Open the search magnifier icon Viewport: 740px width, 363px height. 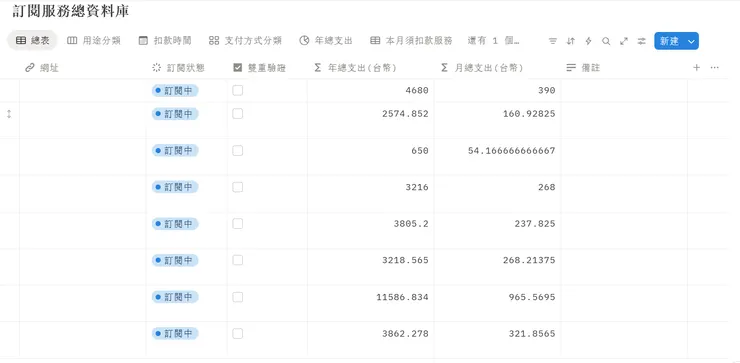606,41
